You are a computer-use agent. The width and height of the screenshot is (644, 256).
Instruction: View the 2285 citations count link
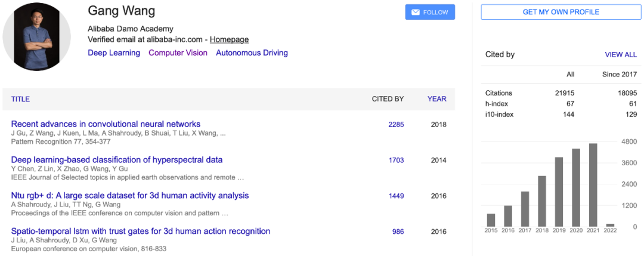tap(396, 125)
